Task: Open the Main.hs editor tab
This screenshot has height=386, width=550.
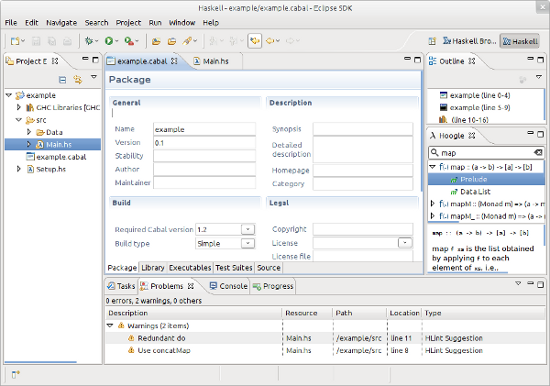Action: click(x=212, y=61)
